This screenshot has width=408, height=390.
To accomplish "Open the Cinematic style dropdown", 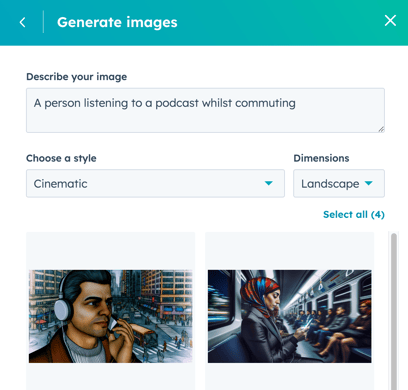I will [x=155, y=183].
